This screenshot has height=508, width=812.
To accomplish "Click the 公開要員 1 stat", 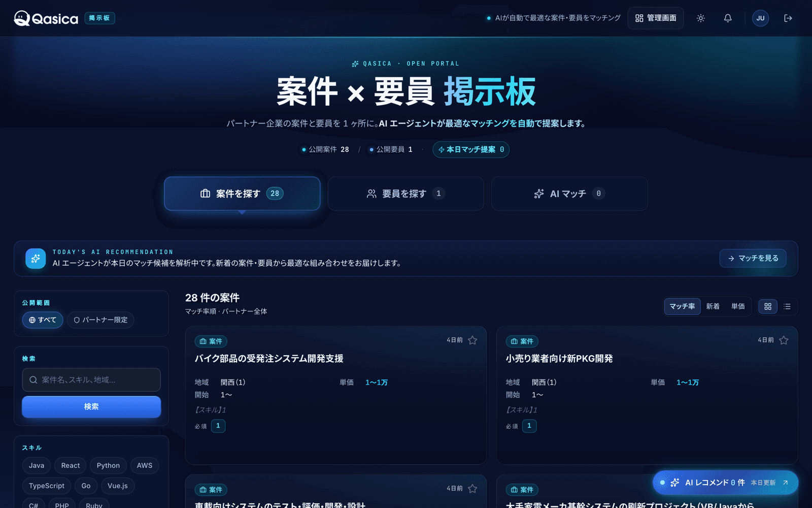I will [x=391, y=149].
